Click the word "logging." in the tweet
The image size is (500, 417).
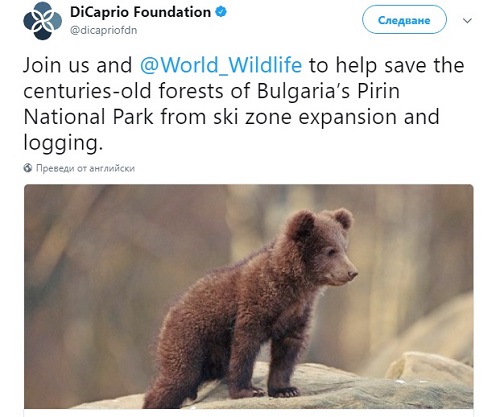click(x=63, y=143)
